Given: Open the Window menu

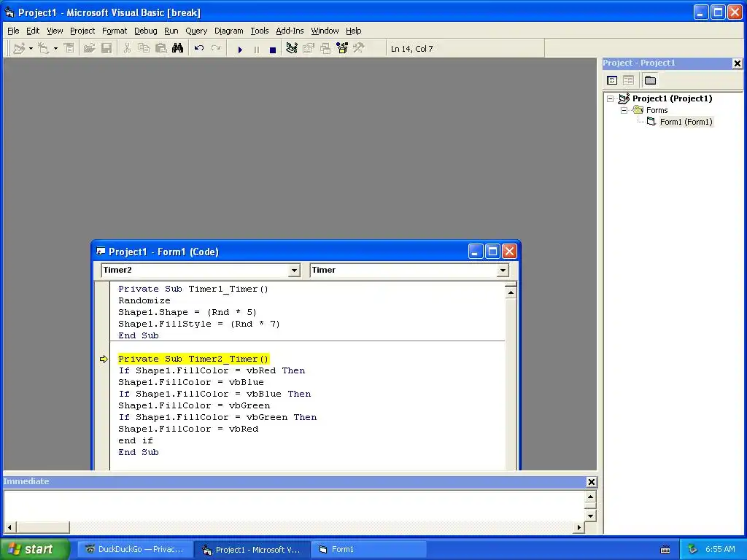Looking at the screenshot, I should tap(325, 31).
